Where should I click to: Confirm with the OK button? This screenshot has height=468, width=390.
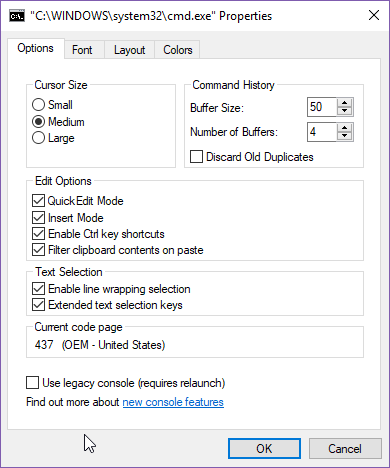tap(264, 449)
